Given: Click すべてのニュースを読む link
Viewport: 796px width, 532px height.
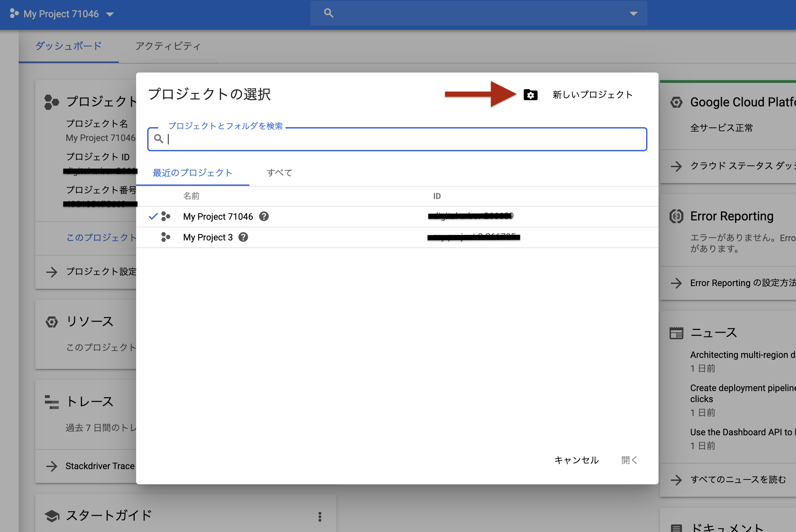Looking at the screenshot, I should point(738,479).
